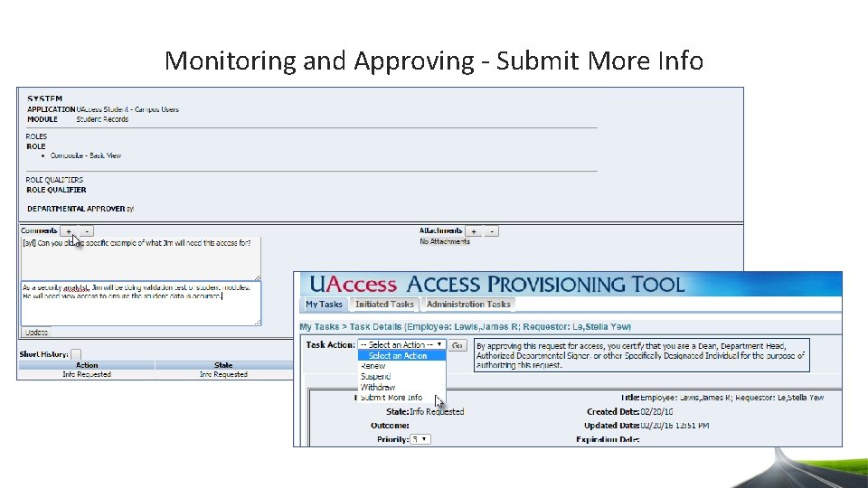This screenshot has height=488, width=868.
Task: Click the Created Date value 02/20/16
Action: pyautogui.click(x=657, y=412)
